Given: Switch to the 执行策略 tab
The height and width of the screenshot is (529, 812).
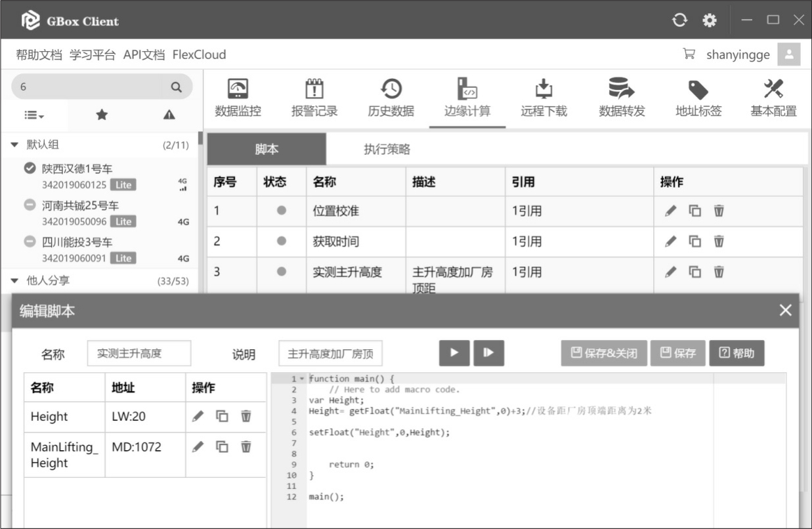Looking at the screenshot, I should point(387,149).
